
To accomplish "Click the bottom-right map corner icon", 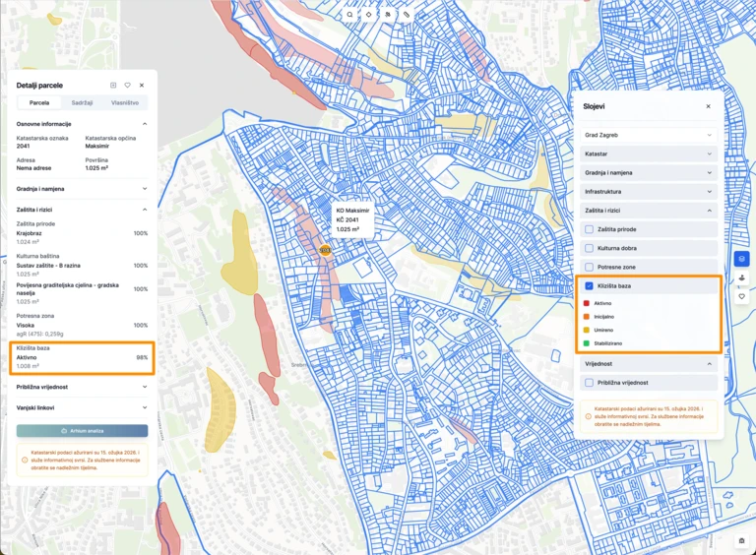I will (x=742, y=540).
